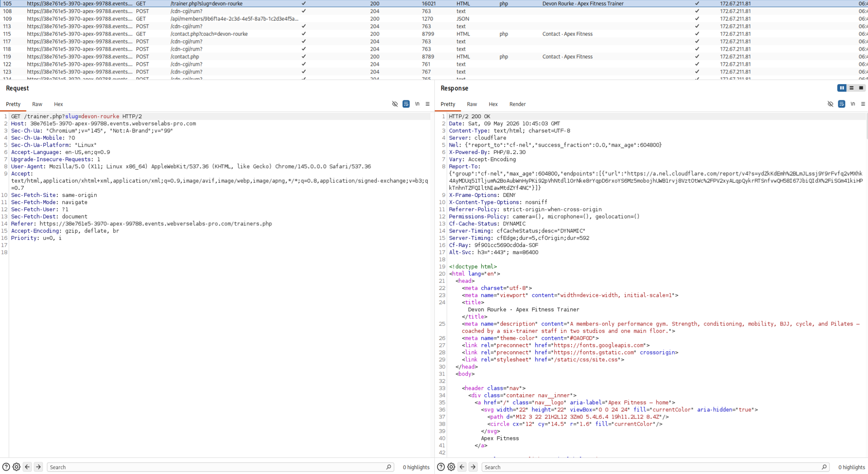This screenshot has width=868, height=474.
Task: Select history row 108 in the table
Action: click(x=434, y=11)
